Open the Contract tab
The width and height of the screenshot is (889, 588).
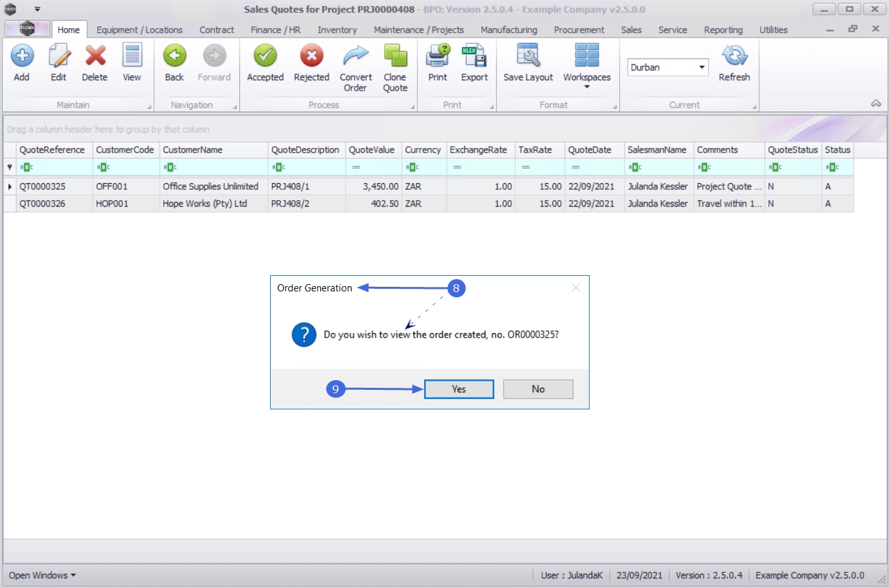217,30
